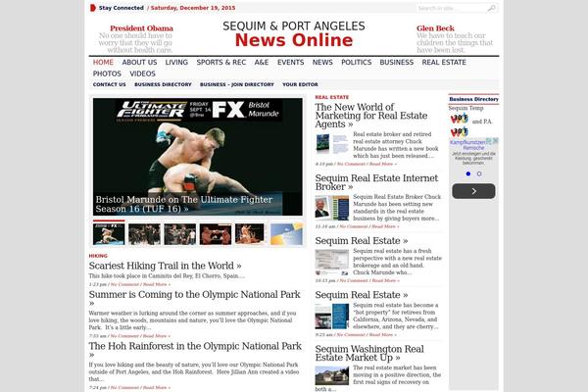The width and height of the screenshot is (588, 392).
Task: Click the ad next-arrow button
Action: click(x=473, y=191)
